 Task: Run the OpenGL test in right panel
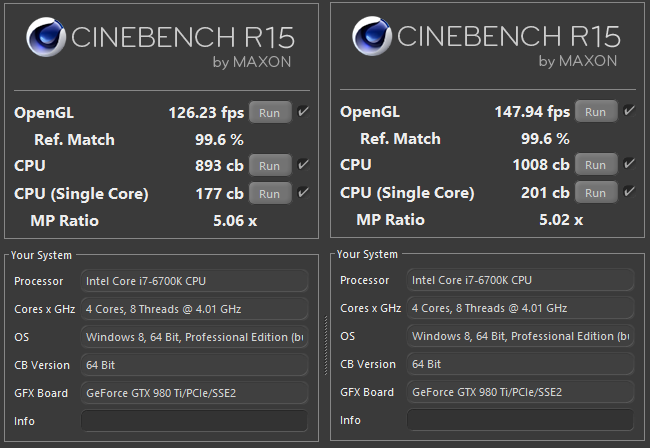coord(596,111)
